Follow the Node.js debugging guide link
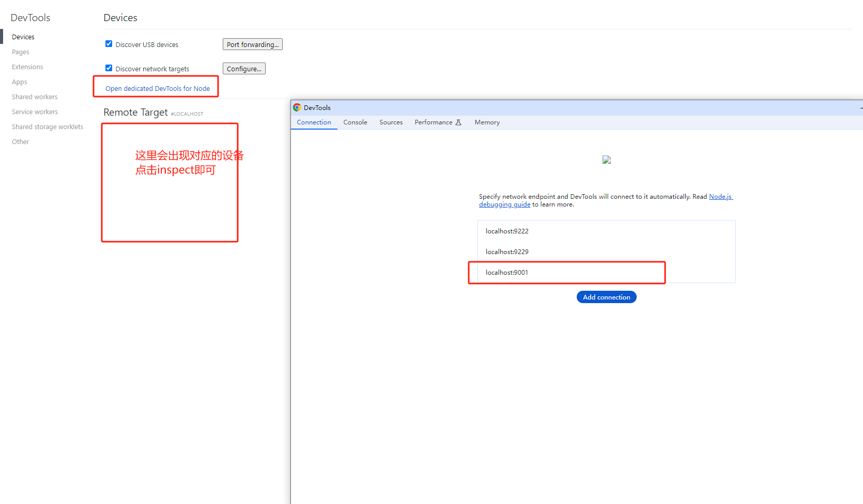Image resolution: width=863 pixels, height=504 pixels. click(720, 197)
